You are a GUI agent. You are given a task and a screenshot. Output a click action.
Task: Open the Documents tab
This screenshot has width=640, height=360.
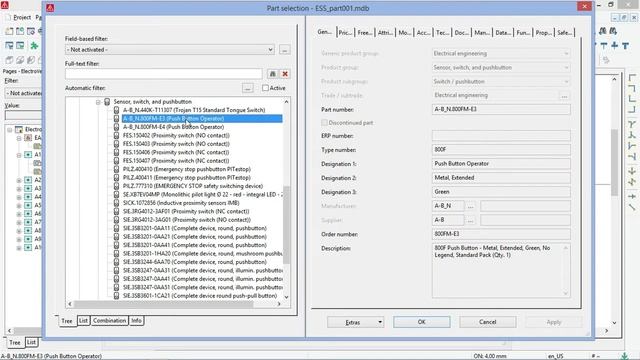(x=462, y=33)
